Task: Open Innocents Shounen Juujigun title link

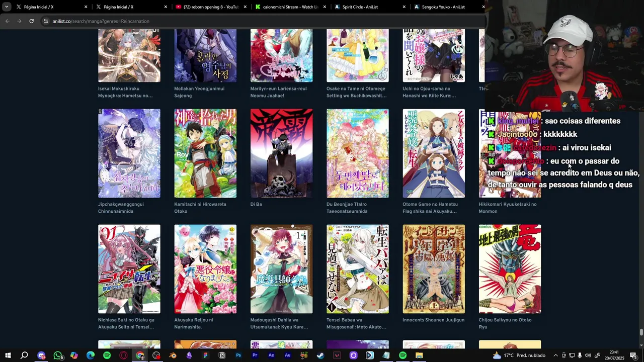Action: pyautogui.click(x=433, y=320)
